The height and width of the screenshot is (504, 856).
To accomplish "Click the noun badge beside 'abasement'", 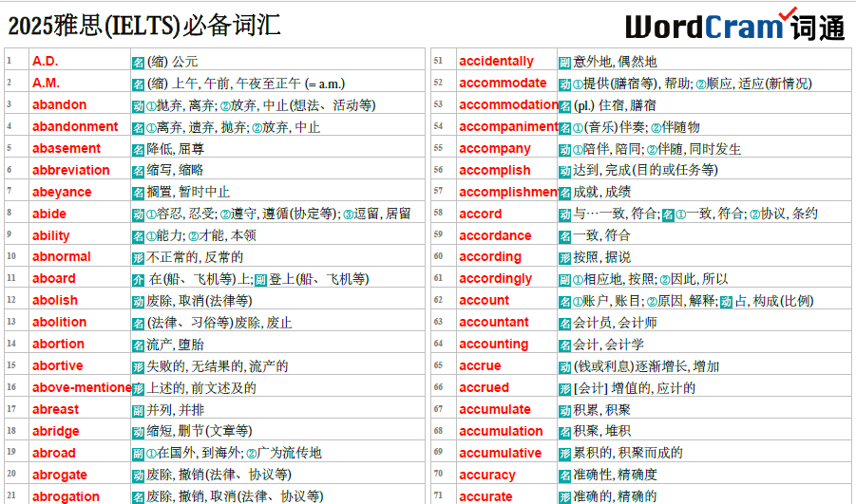I will pyautogui.click(x=138, y=149).
